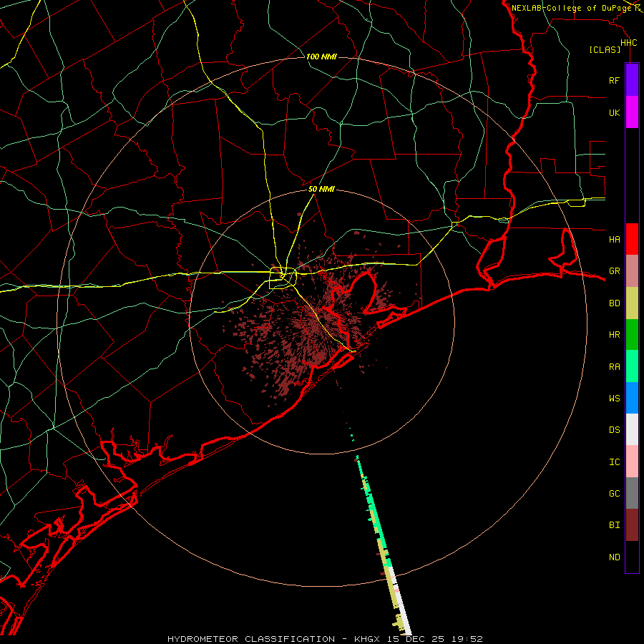
Task: Click the [CLAS] legend header
Action: click(605, 49)
